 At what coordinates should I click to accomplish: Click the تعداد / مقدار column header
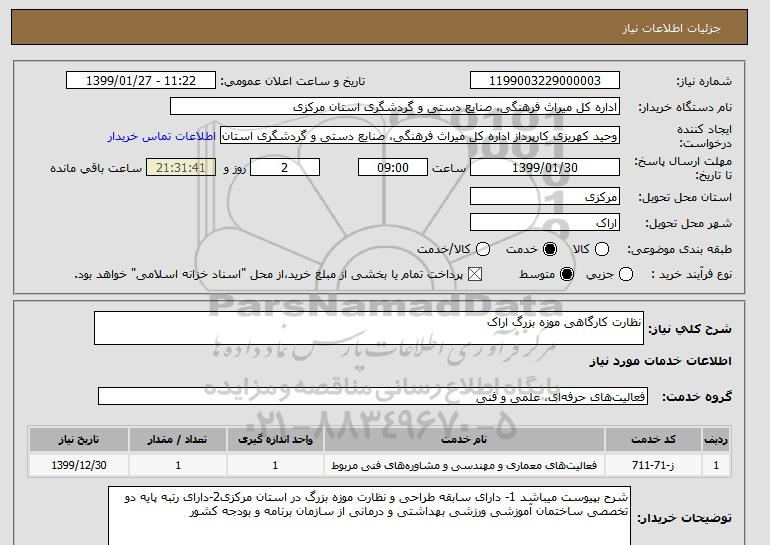click(178, 439)
